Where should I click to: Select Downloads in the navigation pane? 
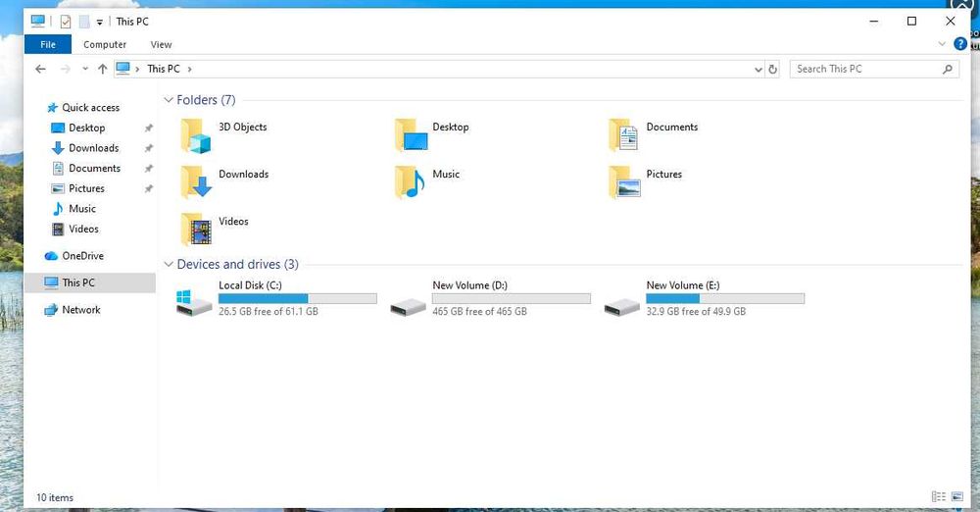pyautogui.click(x=93, y=148)
